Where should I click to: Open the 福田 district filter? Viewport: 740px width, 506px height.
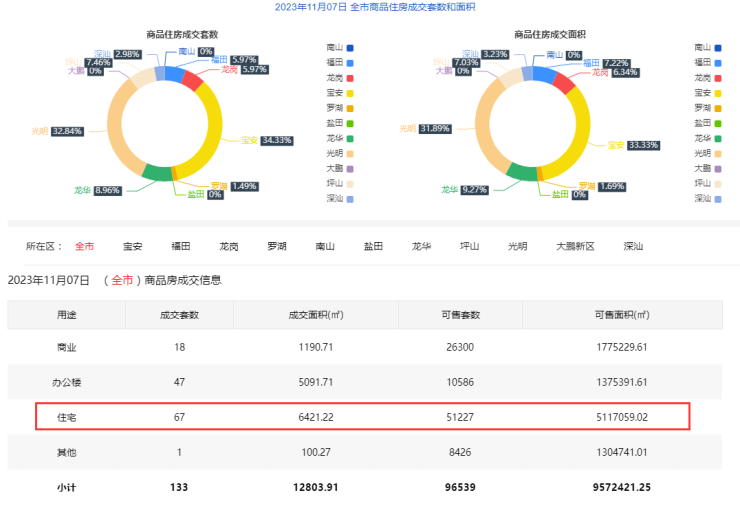181,245
